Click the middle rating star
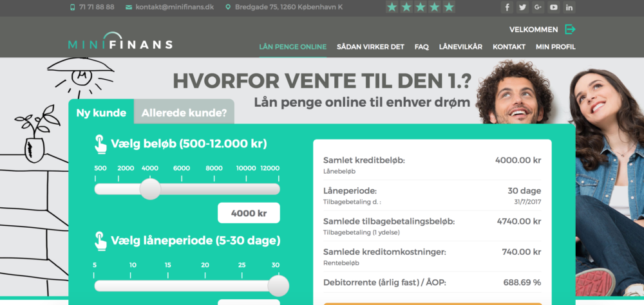 (421, 7)
